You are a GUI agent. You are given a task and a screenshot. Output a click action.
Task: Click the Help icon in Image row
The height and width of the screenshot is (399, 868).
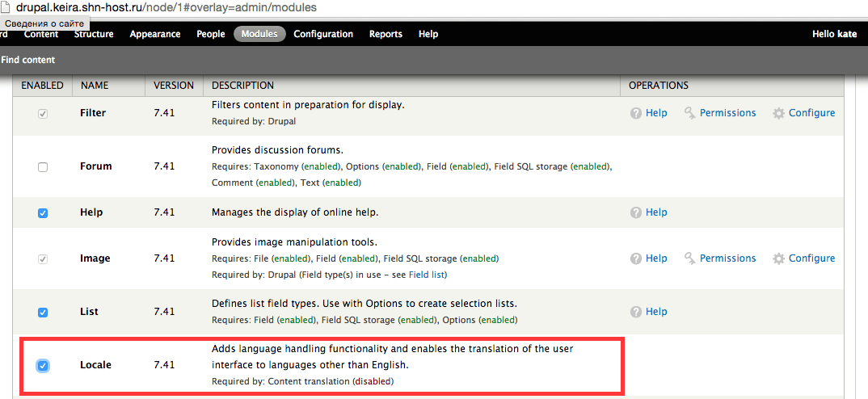point(636,258)
